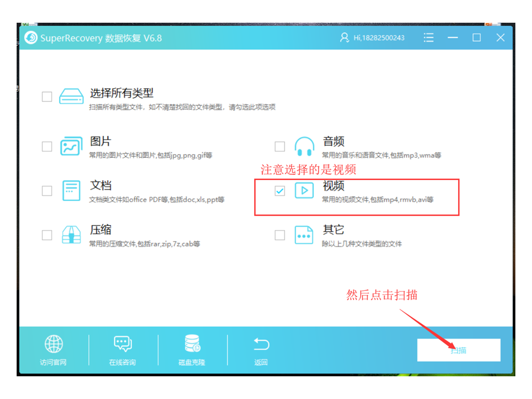This screenshot has height=399, width=532.
Task: Uncheck the 视频 checkbox
Action: pos(279,191)
